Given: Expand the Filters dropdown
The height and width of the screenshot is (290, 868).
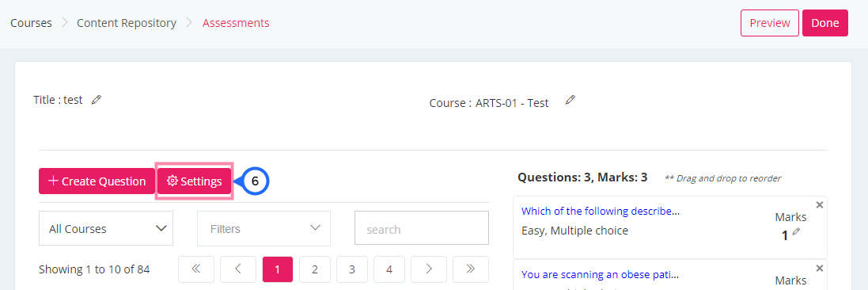Looking at the screenshot, I should point(263,228).
